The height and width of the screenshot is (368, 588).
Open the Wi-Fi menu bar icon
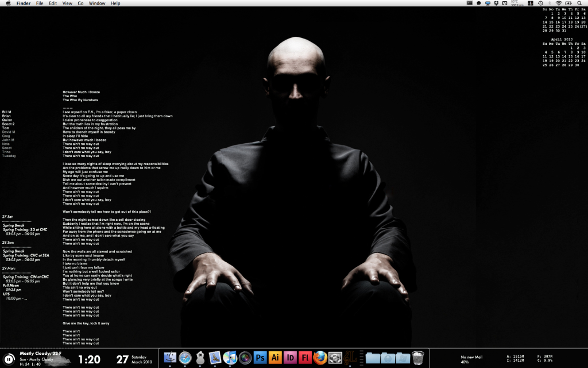559,3
